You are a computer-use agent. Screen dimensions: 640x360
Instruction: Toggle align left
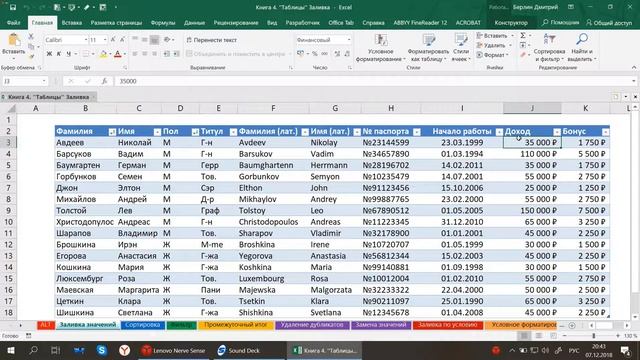click(135, 54)
